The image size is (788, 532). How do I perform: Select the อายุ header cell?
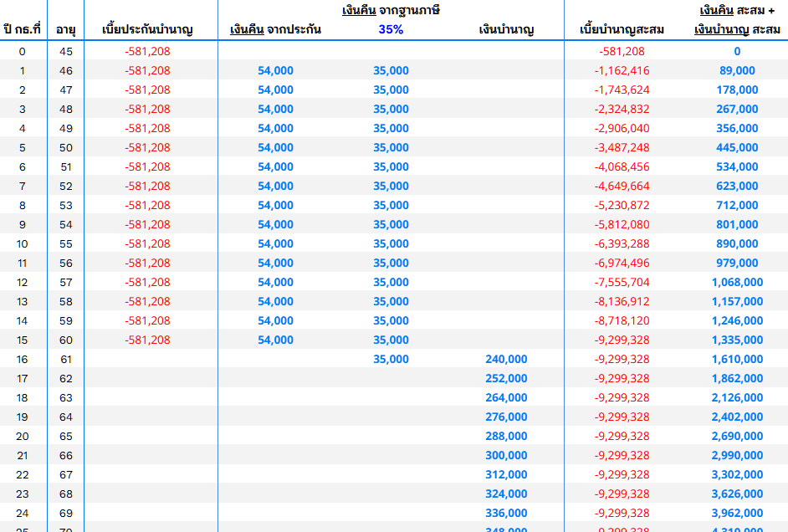[66, 29]
